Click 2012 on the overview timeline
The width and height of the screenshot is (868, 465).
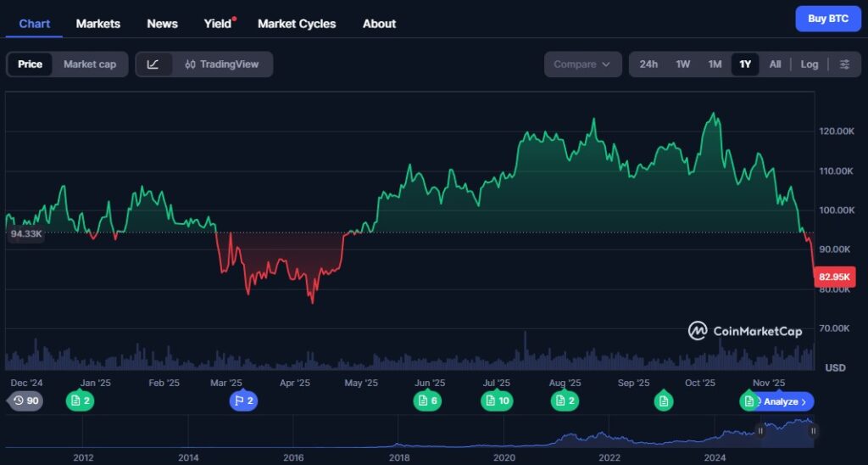click(x=83, y=458)
